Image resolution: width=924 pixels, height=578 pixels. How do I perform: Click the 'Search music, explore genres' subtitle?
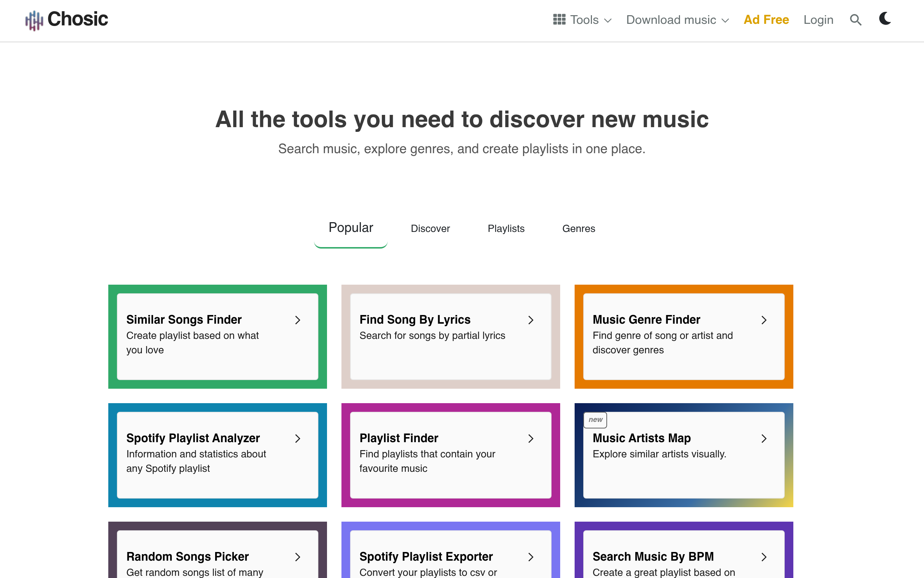pos(462,149)
